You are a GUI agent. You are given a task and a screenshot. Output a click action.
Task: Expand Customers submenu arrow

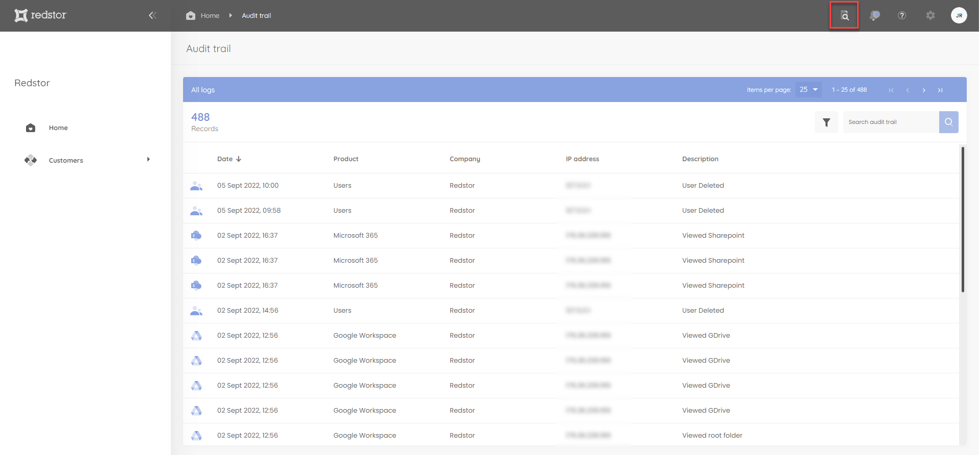[x=148, y=160]
